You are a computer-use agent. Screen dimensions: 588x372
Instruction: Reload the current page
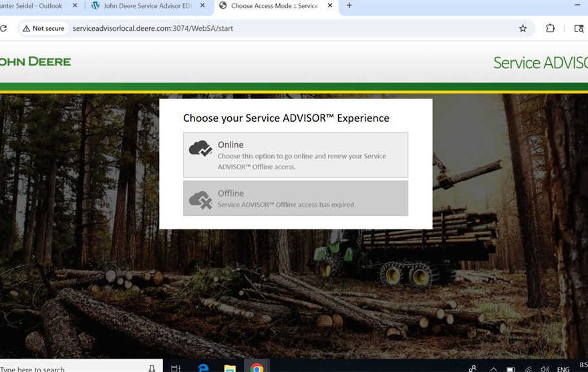point(3,29)
